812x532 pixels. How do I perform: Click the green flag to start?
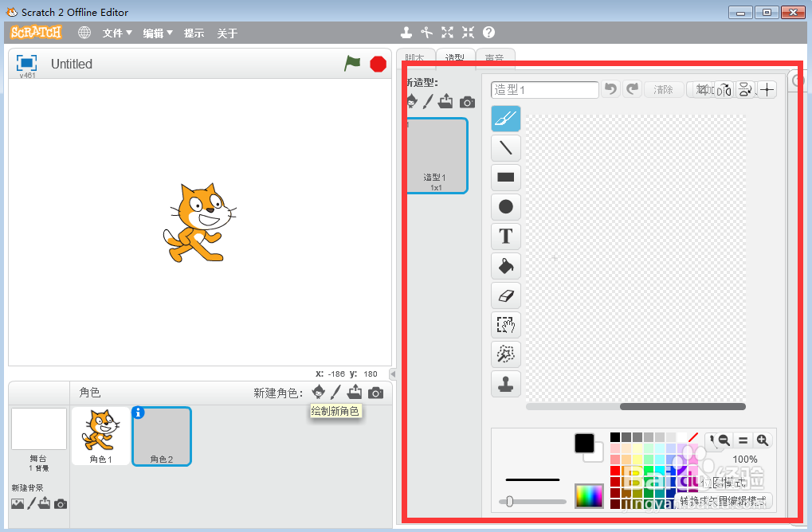coord(352,64)
